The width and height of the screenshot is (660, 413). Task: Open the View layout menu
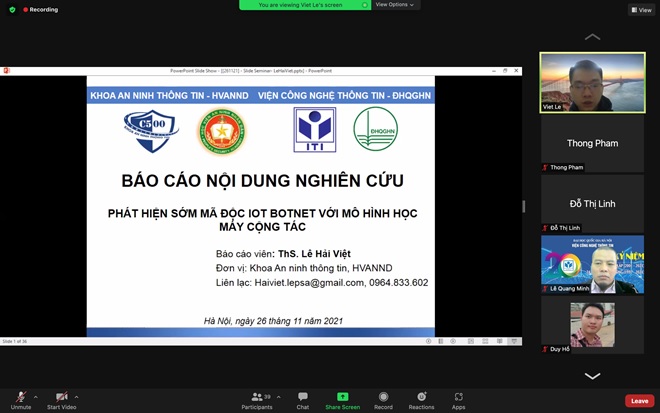(640, 9)
